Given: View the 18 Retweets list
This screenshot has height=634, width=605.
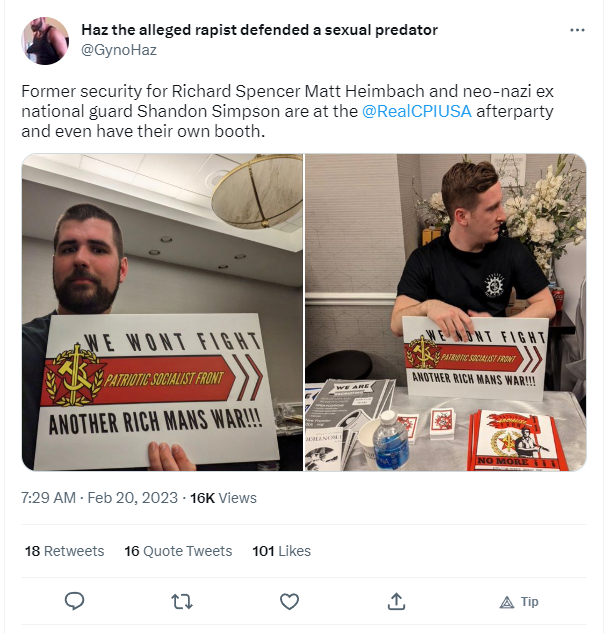Looking at the screenshot, I should (64, 551).
